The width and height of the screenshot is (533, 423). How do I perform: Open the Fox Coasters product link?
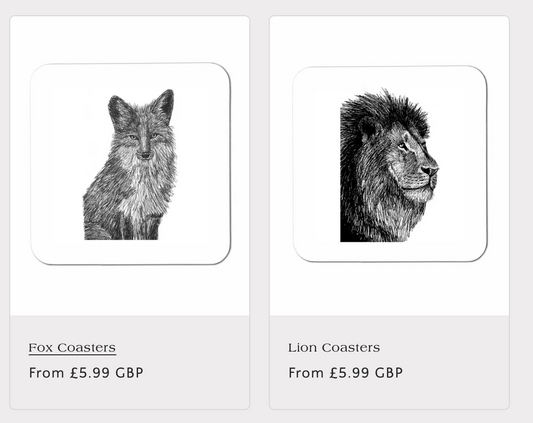tap(72, 348)
